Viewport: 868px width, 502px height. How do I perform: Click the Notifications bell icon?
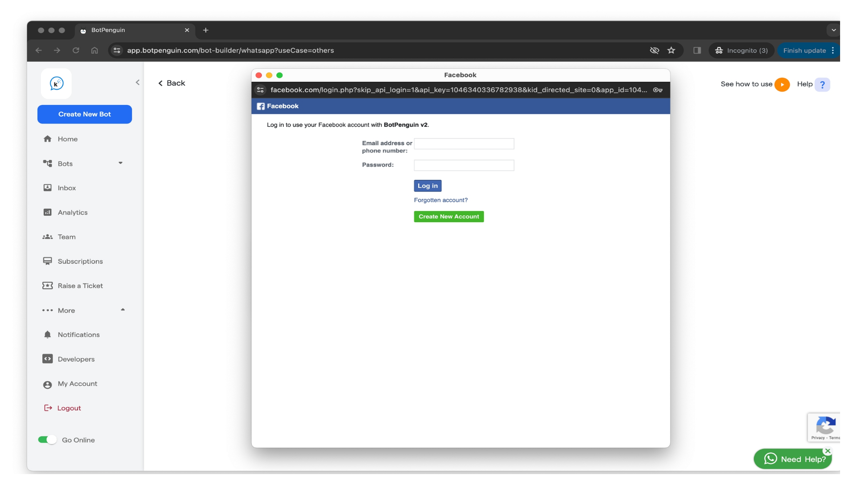point(47,335)
